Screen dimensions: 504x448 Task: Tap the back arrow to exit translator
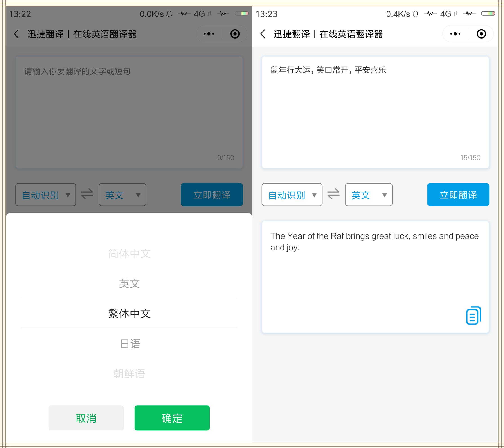click(x=16, y=34)
